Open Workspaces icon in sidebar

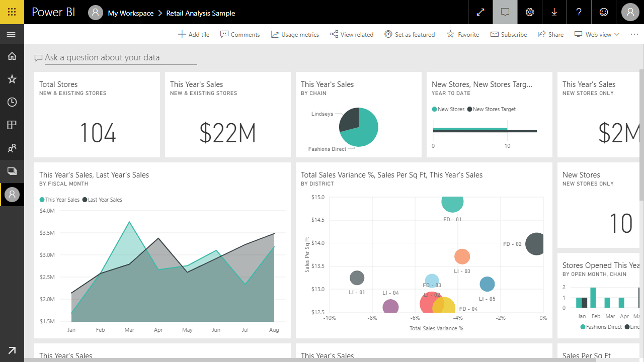coord(12,171)
